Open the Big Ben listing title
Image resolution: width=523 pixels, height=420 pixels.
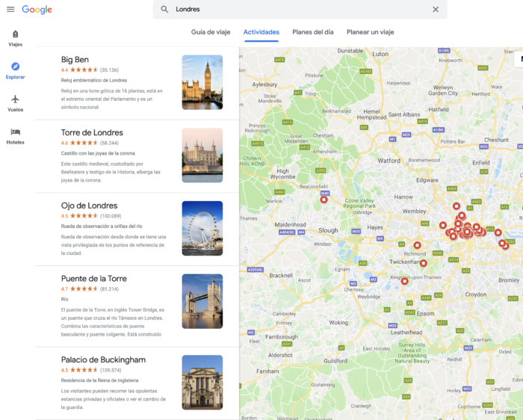[75, 60]
